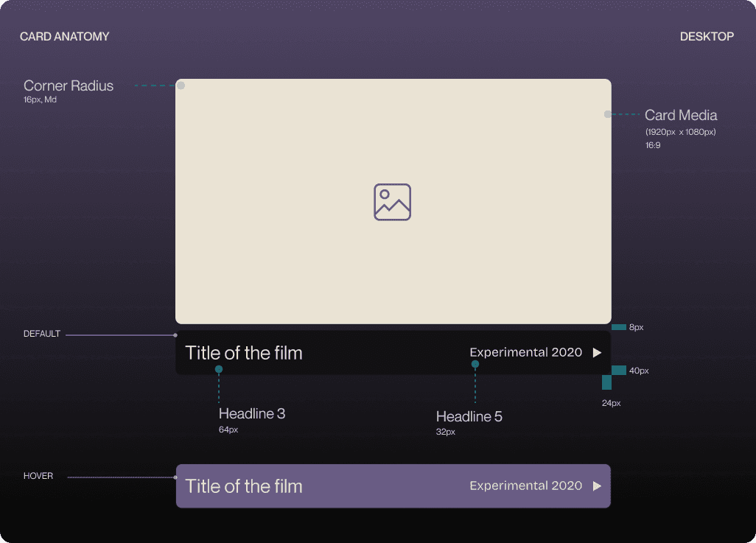Click "Experimental 2020" in the default bar
Image resolution: width=756 pixels, height=543 pixels.
(526, 352)
